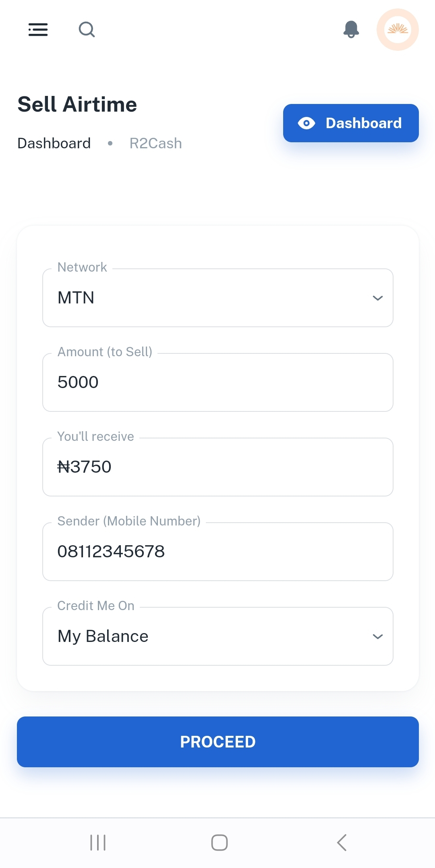Click chevron beside My Balance

tap(377, 637)
